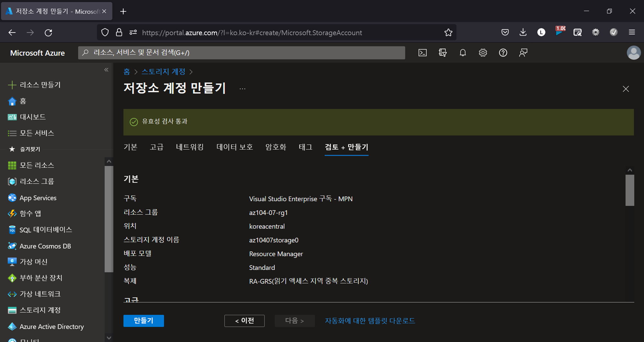Focus the Azure resource search box
Viewport: 644px width, 342px height.
(241, 53)
